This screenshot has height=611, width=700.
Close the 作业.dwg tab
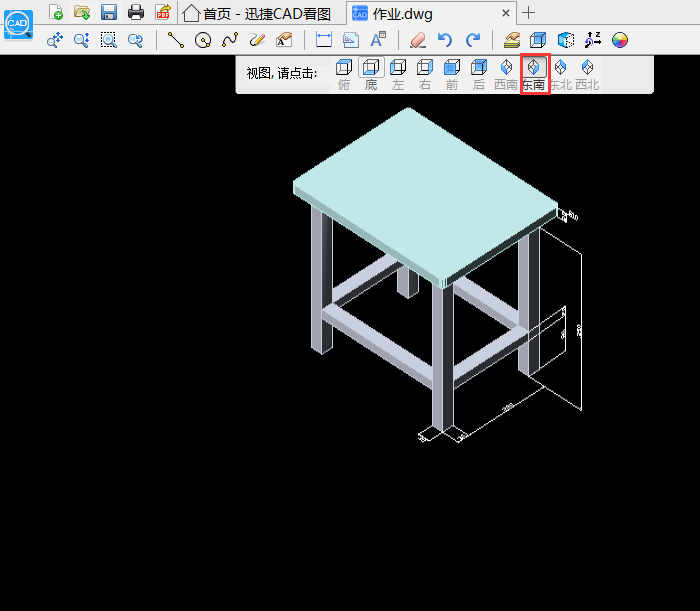[x=506, y=13]
